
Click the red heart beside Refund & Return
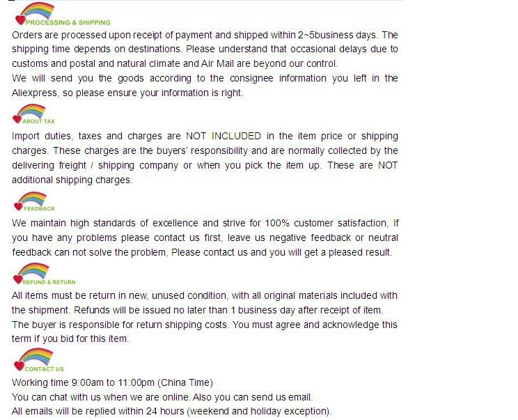pos(18,279)
